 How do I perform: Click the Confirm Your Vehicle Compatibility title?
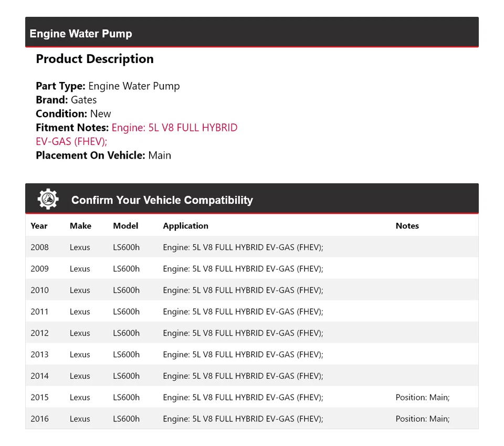pos(162,200)
